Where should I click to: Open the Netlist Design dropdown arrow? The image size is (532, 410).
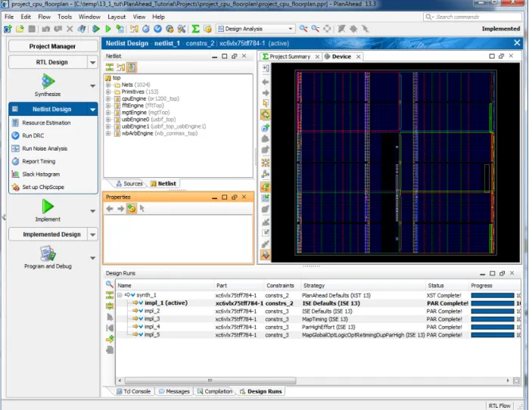92,110
